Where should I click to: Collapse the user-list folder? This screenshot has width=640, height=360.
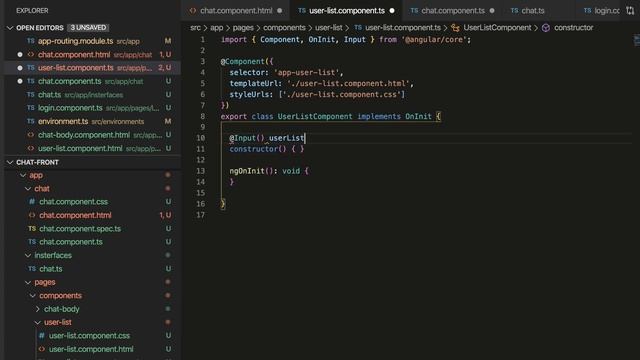[38, 322]
